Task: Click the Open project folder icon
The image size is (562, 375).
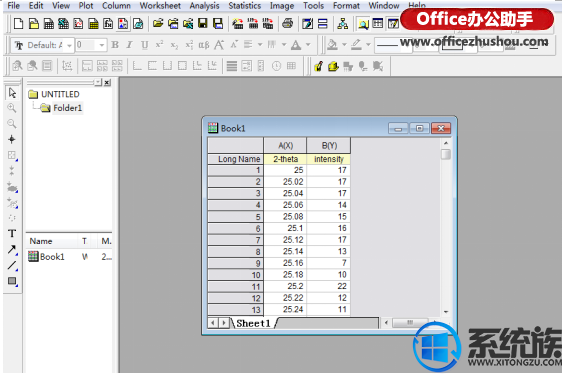Action: pyautogui.click(x=158, y=24)
